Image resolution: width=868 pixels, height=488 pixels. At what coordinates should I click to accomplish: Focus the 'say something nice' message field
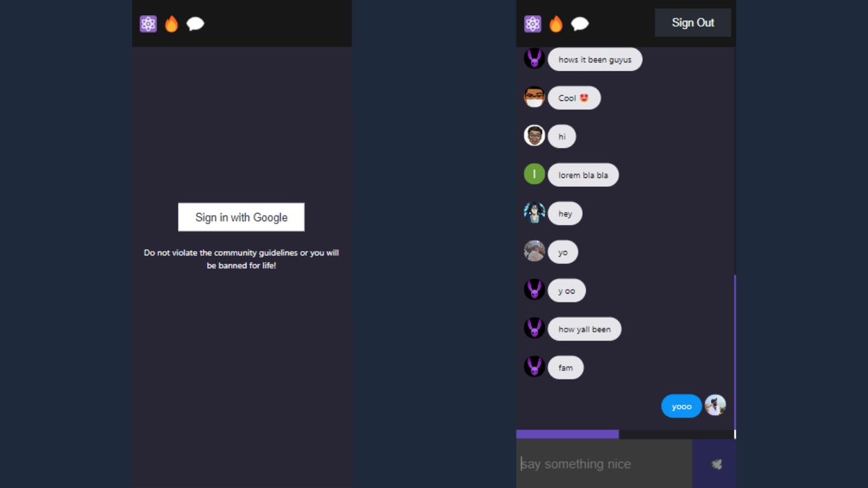tap(604, 464)
